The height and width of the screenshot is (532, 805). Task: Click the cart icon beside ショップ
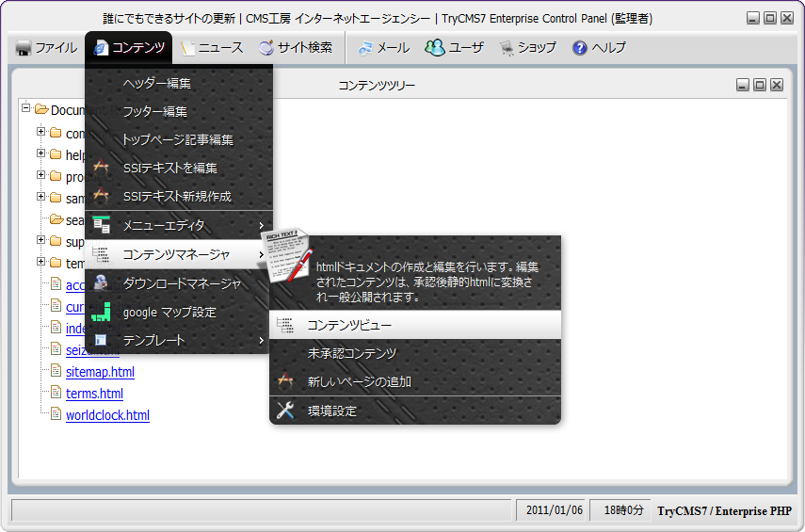(x=507, y=48)
